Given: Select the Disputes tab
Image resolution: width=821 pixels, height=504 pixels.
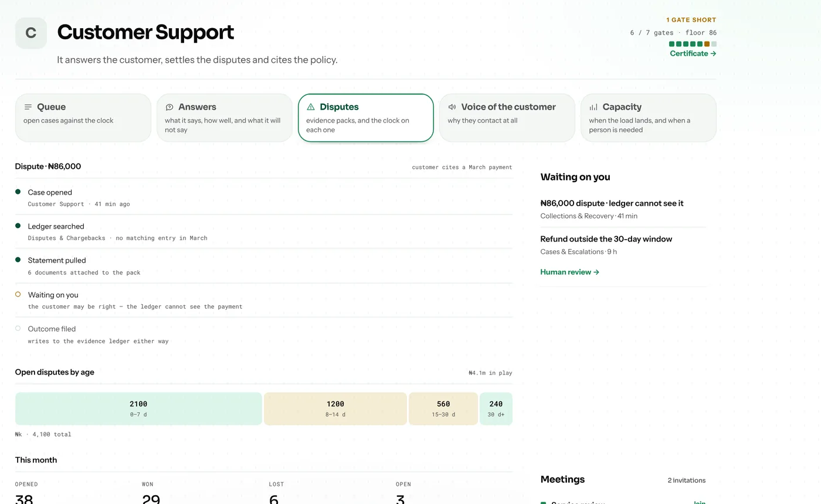Looking at the screenshot, I should click(x=366, y=118).
